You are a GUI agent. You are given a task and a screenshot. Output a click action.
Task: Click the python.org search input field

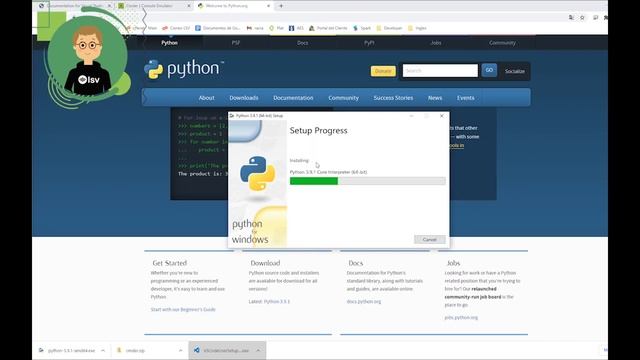pos(440,71)
